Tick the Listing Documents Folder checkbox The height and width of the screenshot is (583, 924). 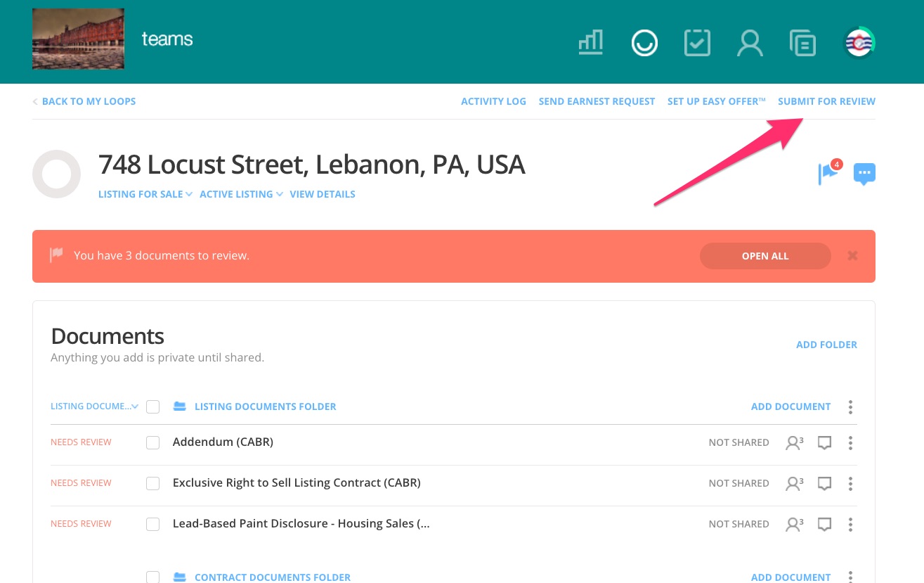tap(152, 406)
